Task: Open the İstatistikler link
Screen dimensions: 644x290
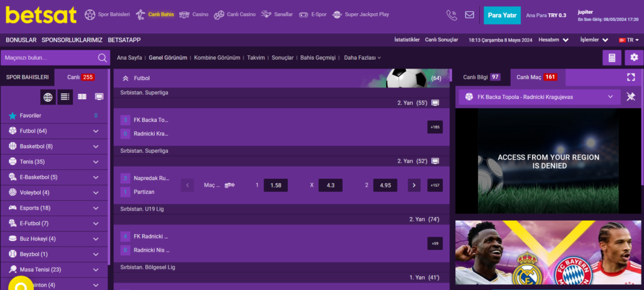Action: 407,40
